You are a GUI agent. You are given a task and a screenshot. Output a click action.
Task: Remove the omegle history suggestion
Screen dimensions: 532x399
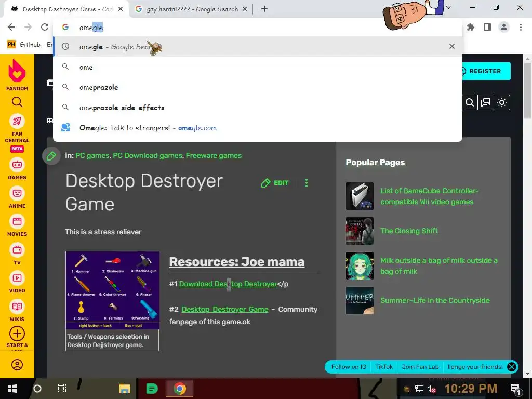tap(452, 46)
